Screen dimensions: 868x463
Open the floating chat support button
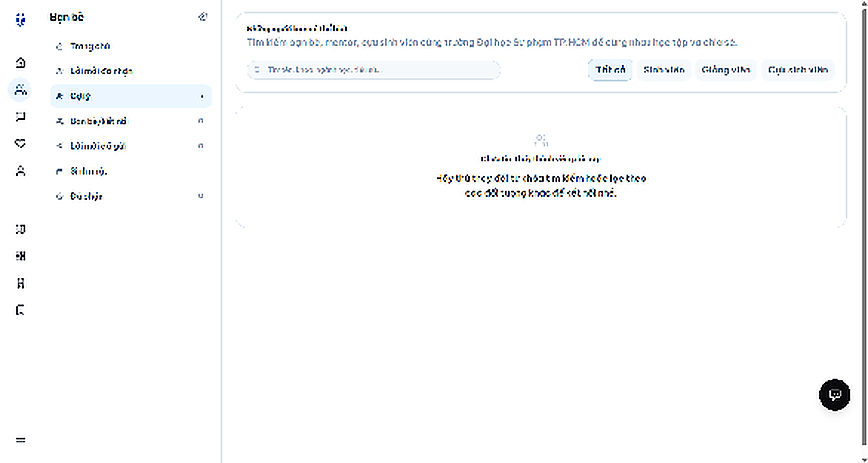835,395
